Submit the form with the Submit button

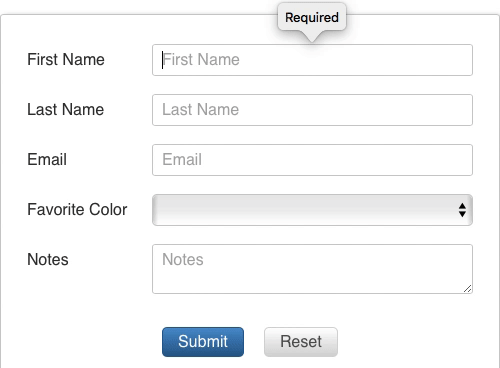pos(203,342)
